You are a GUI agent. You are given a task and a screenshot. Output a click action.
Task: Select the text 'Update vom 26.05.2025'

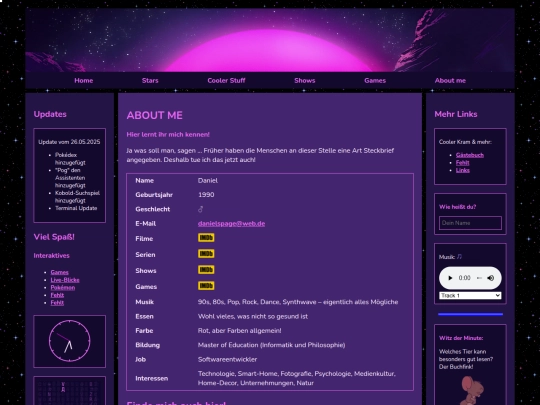[69, 142]
